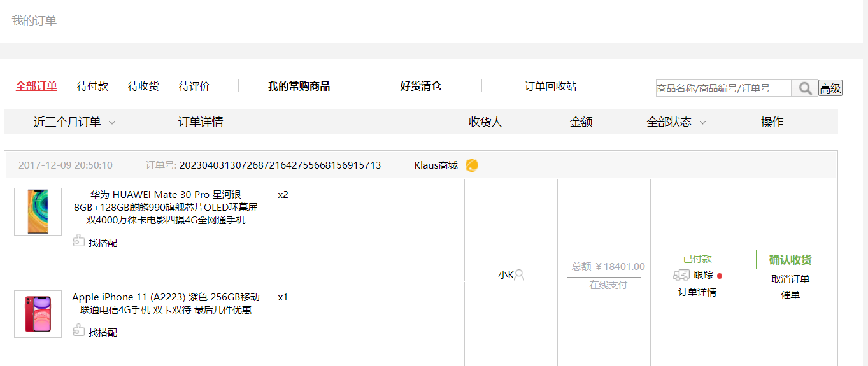Click 找搭配 text under iPhone product
The width and height of the screenshot is (868, 366).
tap(103, 332)
